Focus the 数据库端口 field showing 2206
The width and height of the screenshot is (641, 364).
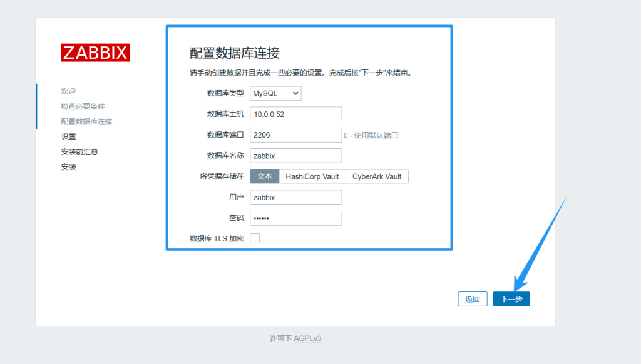[295, 135]
